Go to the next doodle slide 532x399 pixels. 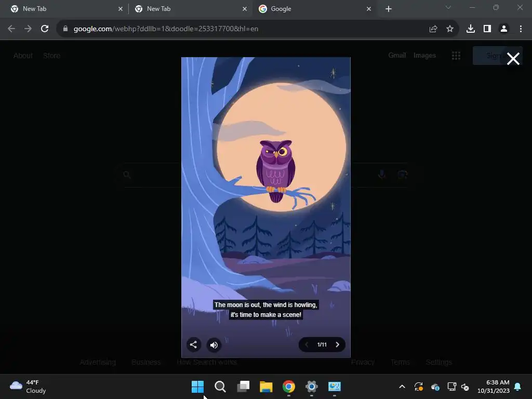pyautogui.click(x=337, y=344)
